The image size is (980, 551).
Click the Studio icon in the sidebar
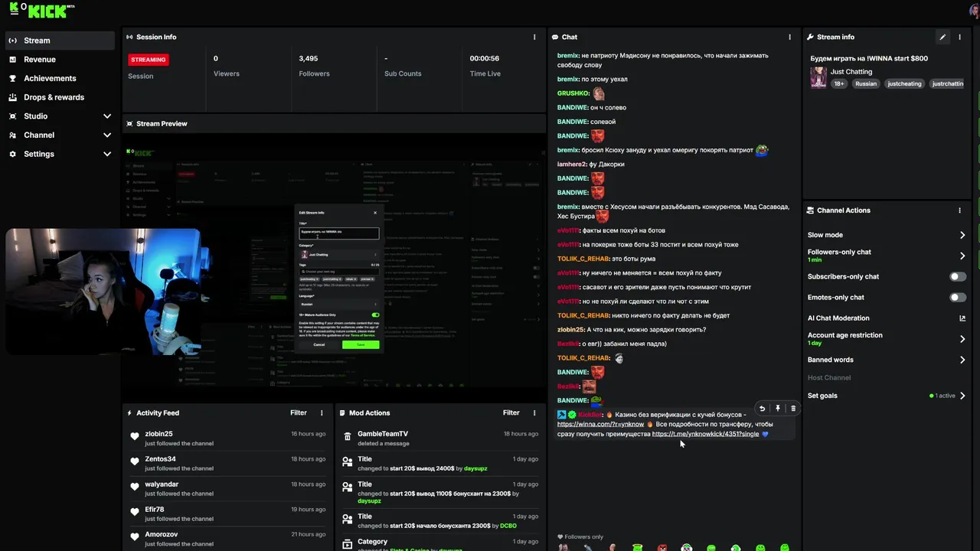tap(12, 116)
